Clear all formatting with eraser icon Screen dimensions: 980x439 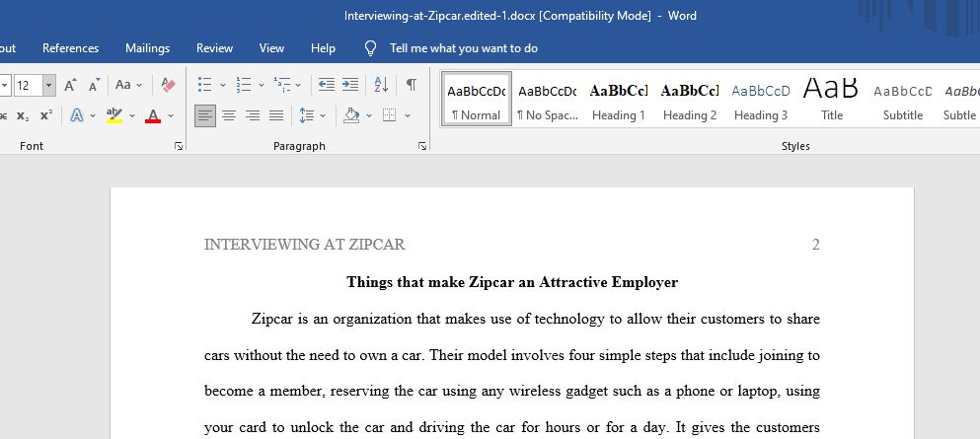tap(168, 85)
